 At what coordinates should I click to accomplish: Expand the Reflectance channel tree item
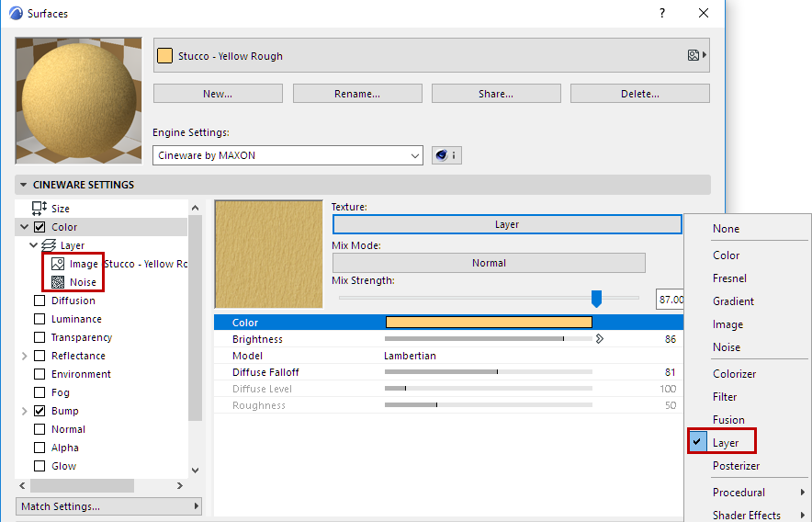click(24, 356)
